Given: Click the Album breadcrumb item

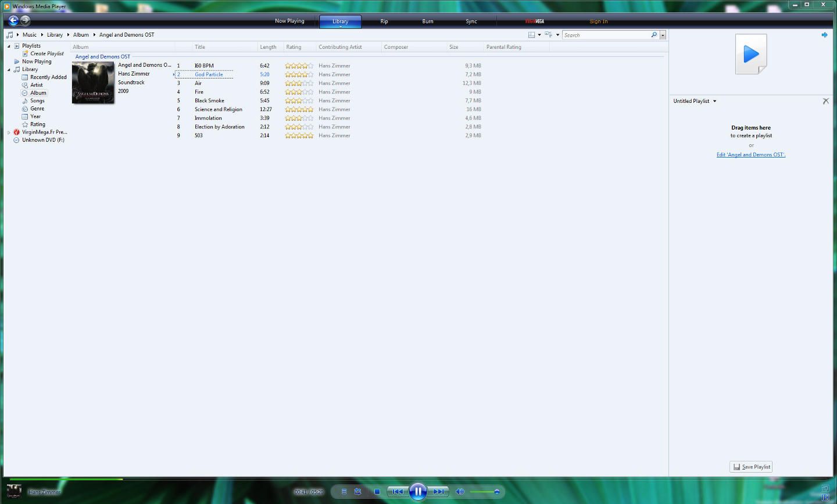Looking at the screenshot, I should 81,35.
